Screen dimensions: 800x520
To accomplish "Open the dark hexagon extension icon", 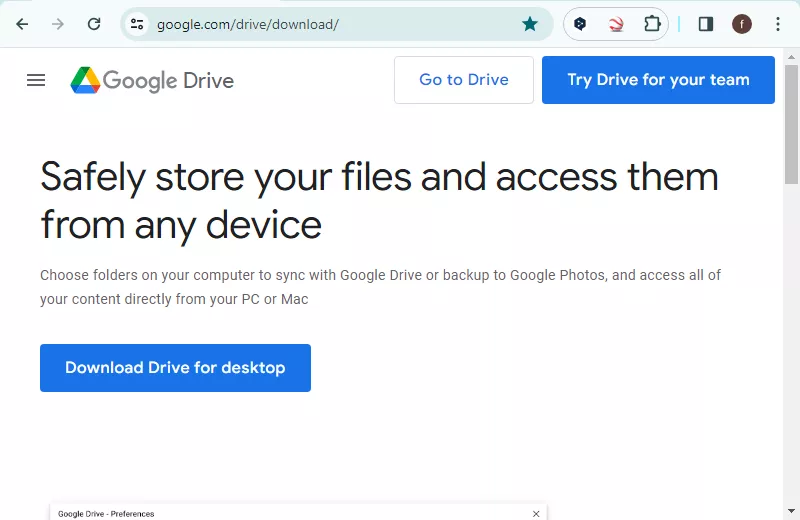I will click(x=580, y=24).
